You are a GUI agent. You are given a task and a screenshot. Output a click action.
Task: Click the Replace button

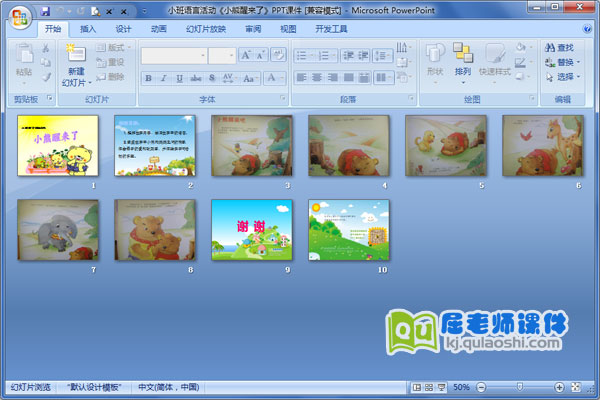click(562, 62)
